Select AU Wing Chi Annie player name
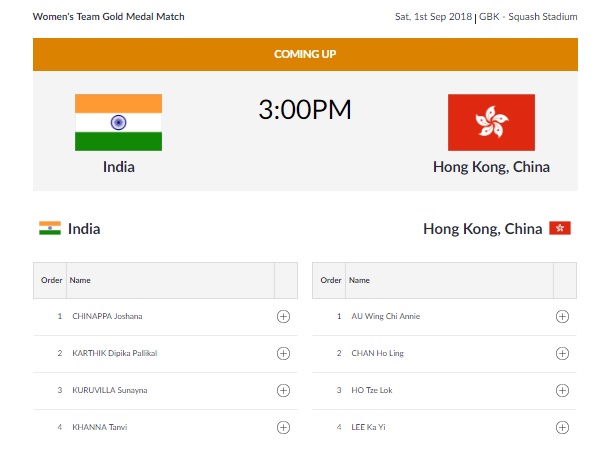 click(386, 316)
